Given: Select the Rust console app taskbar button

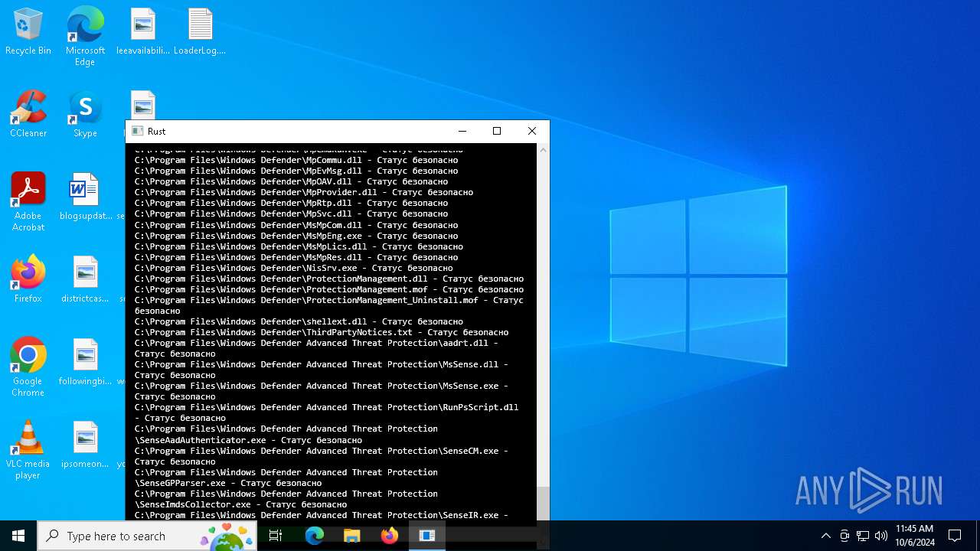Looking at the screenshot, I should [x=427, y=536].
